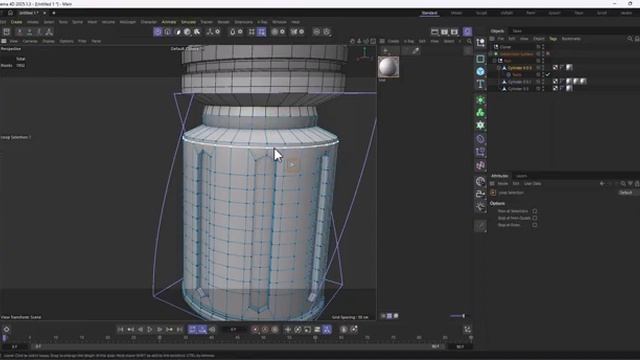The height and width of the screenshot is (360, 640).
Task: Open Edit Render Settings icon
Action: (455, 32)
